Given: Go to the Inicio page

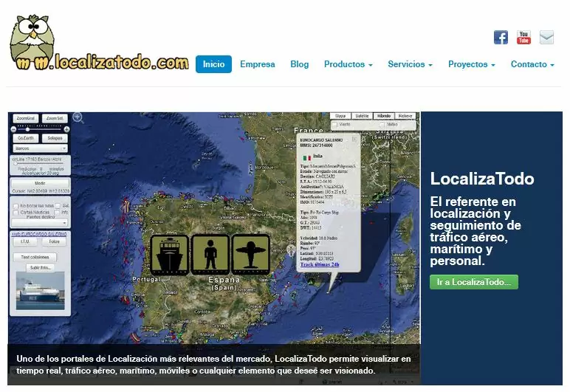Looking at the screenshot, I should click(x=213, y=64).
